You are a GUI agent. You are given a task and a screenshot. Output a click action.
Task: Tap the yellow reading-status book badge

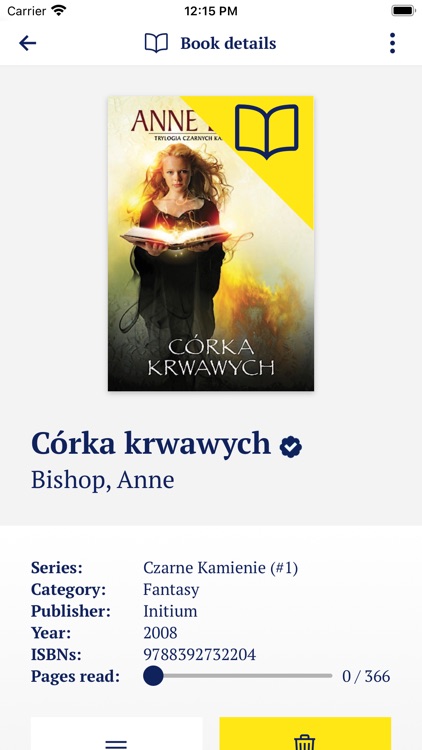[x=267, y=132]
